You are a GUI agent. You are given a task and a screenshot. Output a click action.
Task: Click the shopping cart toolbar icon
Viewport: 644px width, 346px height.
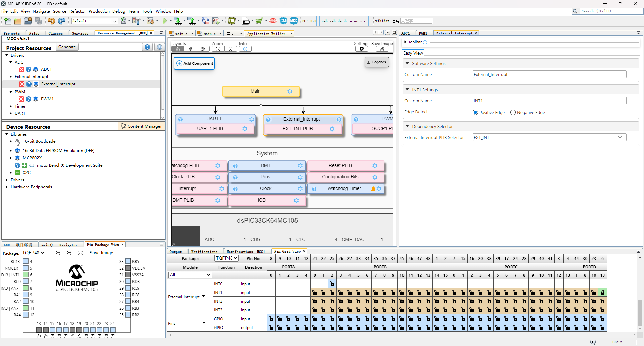click(x=259, y=21)
